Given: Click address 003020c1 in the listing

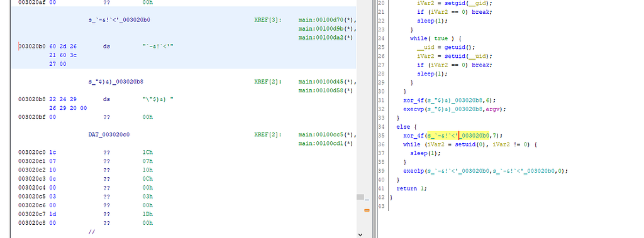Looking at the screenshot, I should pos(32,161).
